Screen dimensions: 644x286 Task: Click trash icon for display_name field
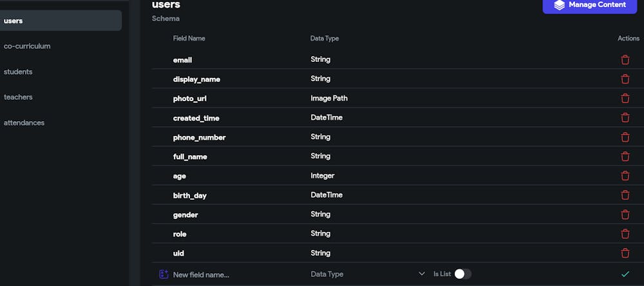point(625,79)
